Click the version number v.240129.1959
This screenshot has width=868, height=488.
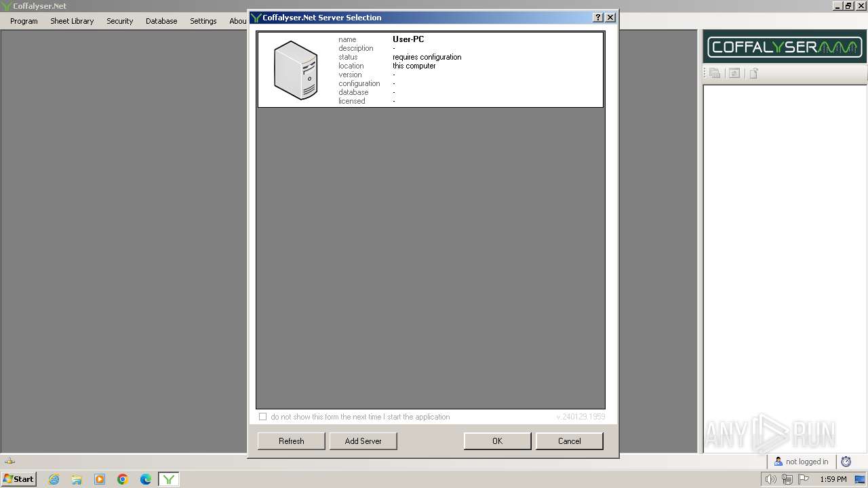click(580, 417)
